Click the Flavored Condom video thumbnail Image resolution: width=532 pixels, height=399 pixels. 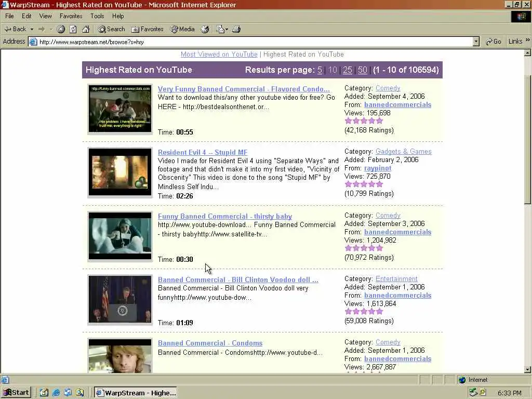coord(120,109)
